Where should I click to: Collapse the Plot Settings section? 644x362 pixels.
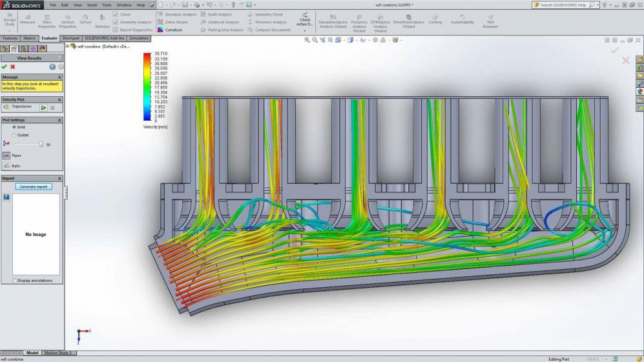59,120
